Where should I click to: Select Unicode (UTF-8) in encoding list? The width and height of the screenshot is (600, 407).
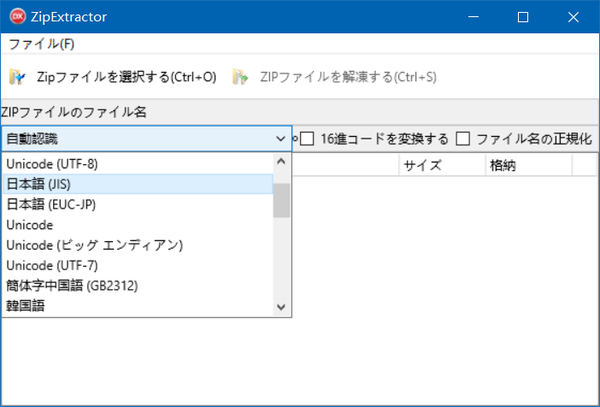[x=138, y=164]
